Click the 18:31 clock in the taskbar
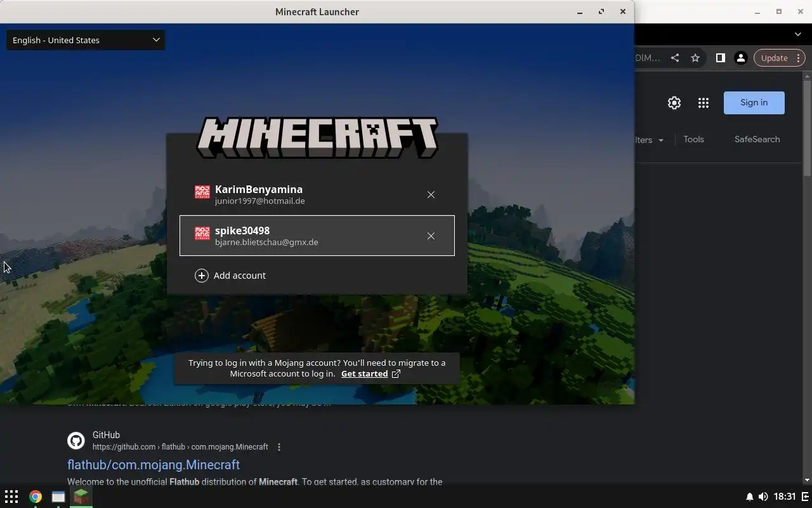812x508 pixels. 785,497
